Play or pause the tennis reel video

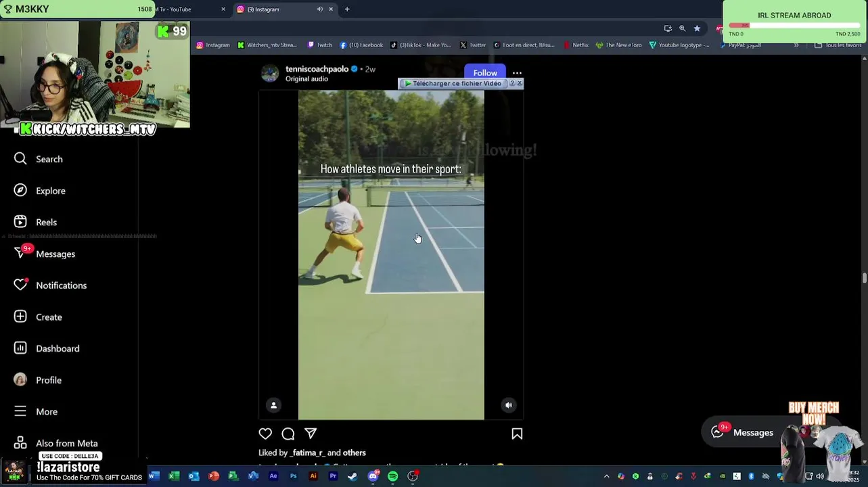coord(391,254)
